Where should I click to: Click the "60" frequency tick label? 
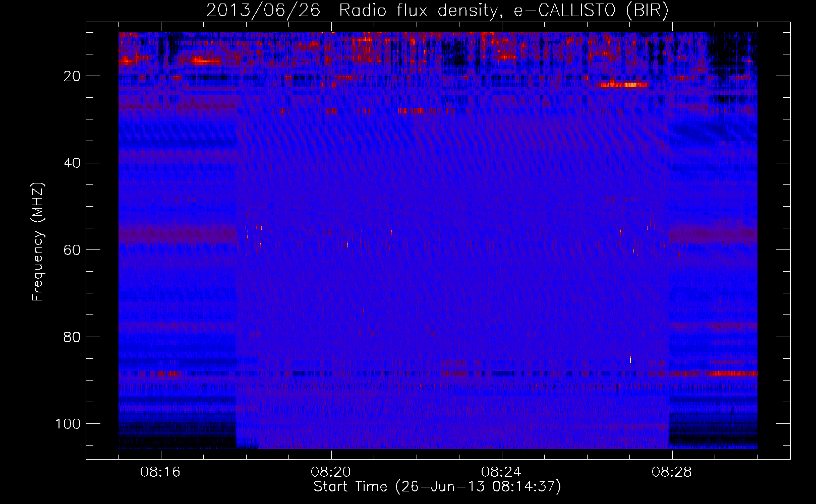[73, 250]
